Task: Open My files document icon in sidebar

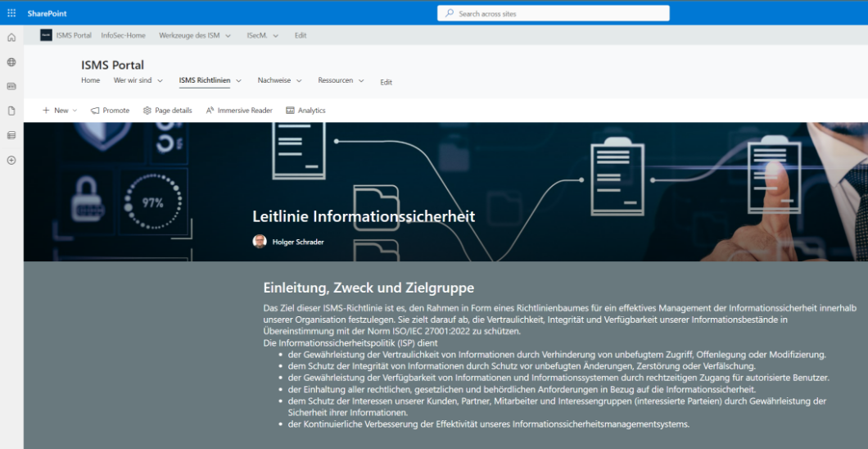Action: 11,111
